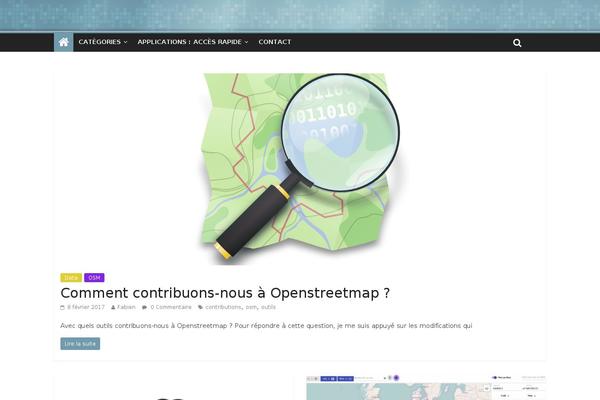Expand Applications : Accès rapide menu
The image size is (600, 400).
(x=193, y=42)
